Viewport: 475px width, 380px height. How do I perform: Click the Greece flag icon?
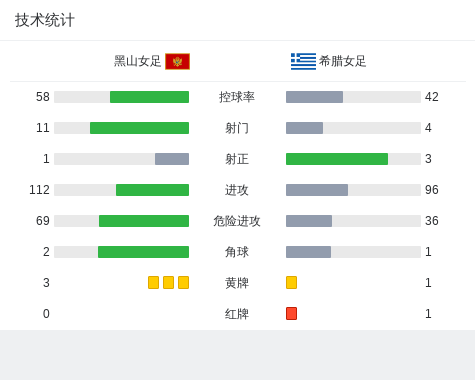[303, 61]
